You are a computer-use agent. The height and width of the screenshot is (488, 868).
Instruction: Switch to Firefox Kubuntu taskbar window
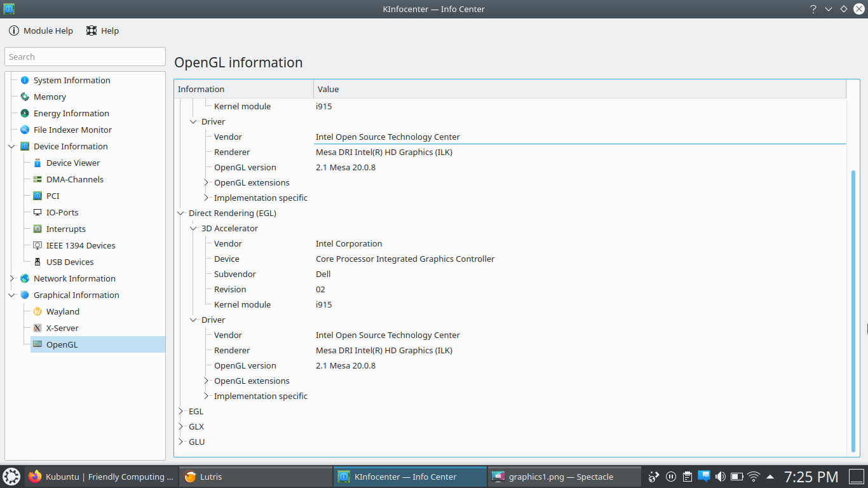tap(102, 477)
